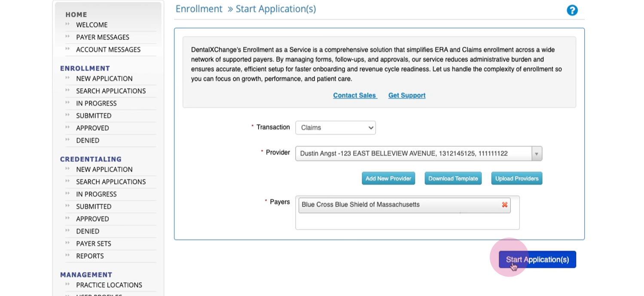
Task: Open Welcome under Home
Action: click(92, 25)
